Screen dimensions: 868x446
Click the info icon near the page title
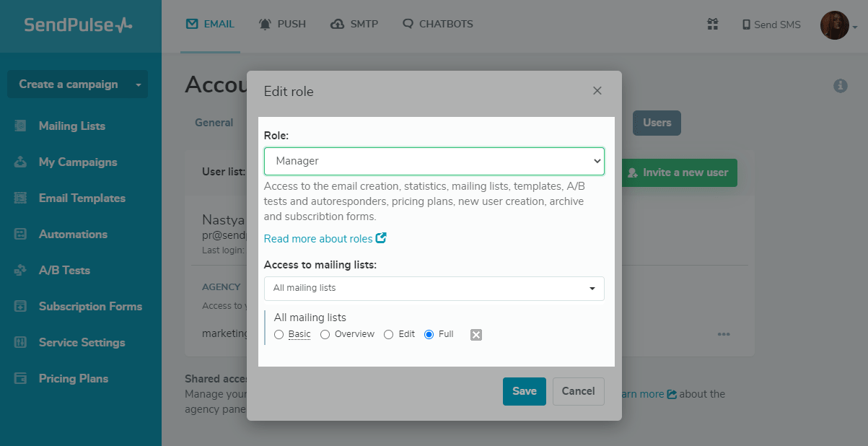point(840,86)
